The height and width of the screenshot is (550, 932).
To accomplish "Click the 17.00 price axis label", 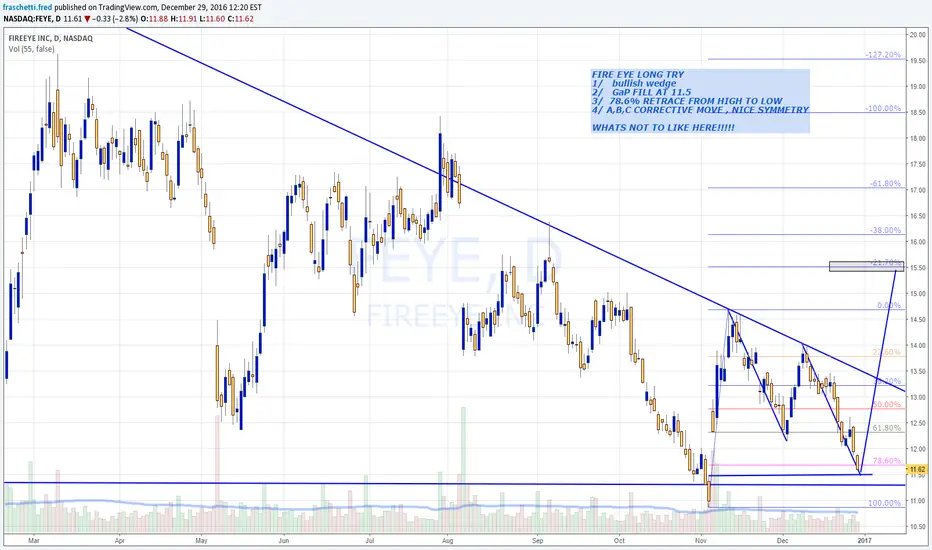I will [x=918, y=190].
